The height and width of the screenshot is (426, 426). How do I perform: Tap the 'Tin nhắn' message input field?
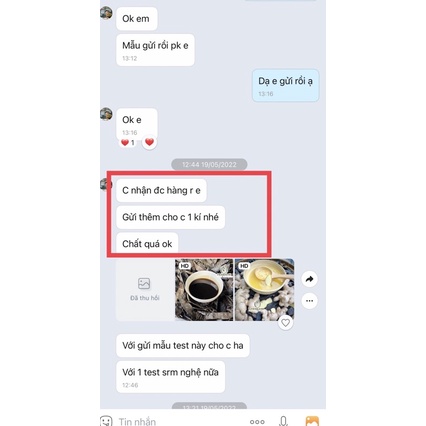pos(180,421)
